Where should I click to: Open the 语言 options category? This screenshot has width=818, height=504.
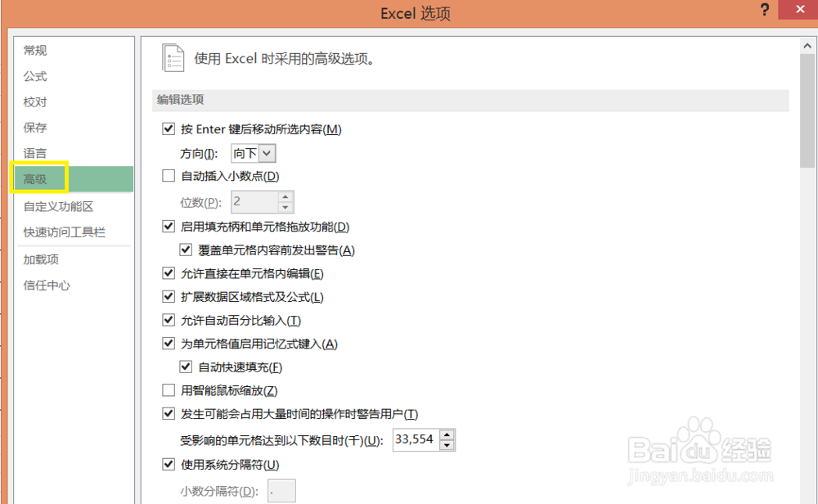(x=35, y=153)
